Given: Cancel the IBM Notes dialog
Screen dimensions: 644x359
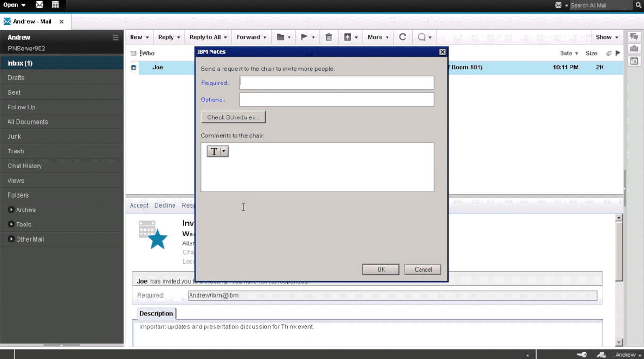Looking at the screenshot, I should coord(423,269).
